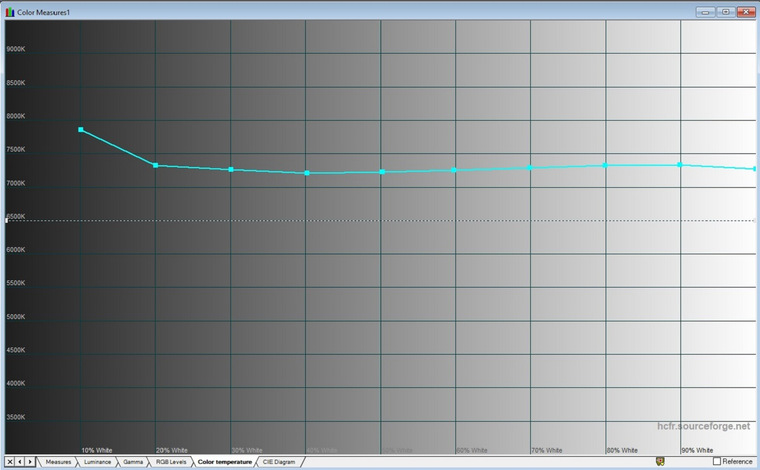Viewport: 760px width, 470px height.
Task: Click the 20% White data point marker
Action: (x=156, y=165)
